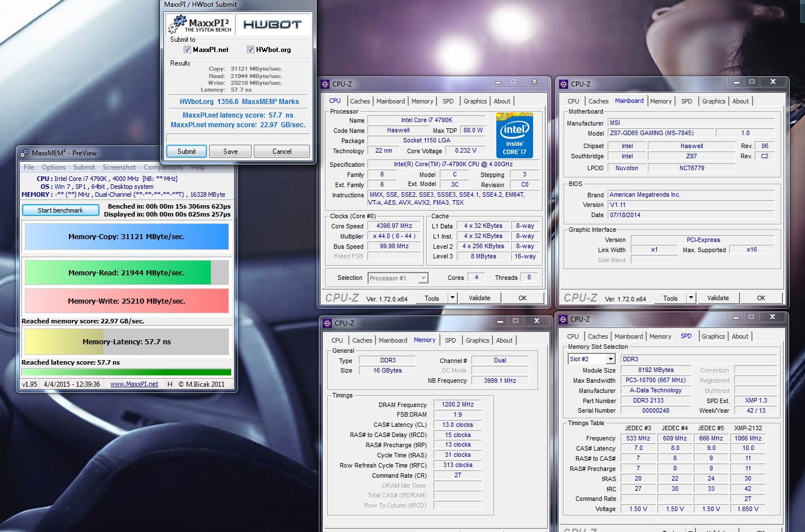Switch to Caches tab in CPU-Z processor window

[x=360, y=101]
